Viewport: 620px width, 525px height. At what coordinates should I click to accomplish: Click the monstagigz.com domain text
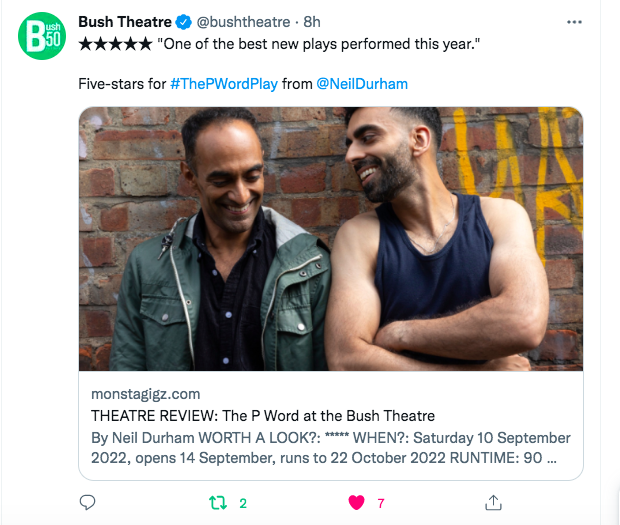pyautogui.click(x=146, y=393)
